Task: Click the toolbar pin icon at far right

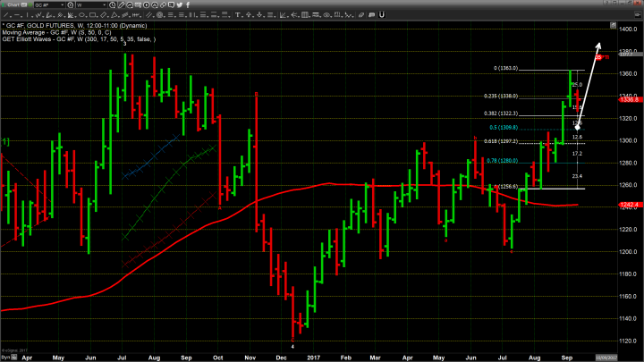Action: 638,15
